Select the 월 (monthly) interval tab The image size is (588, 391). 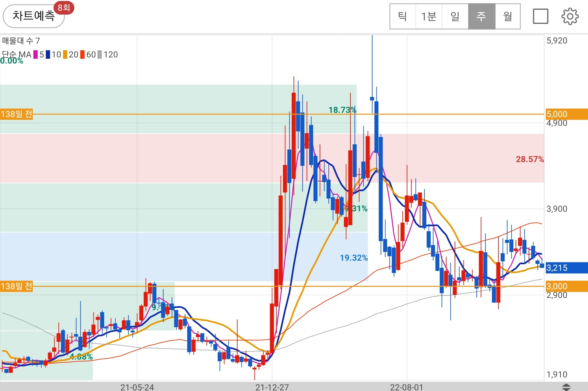[508, 16]
